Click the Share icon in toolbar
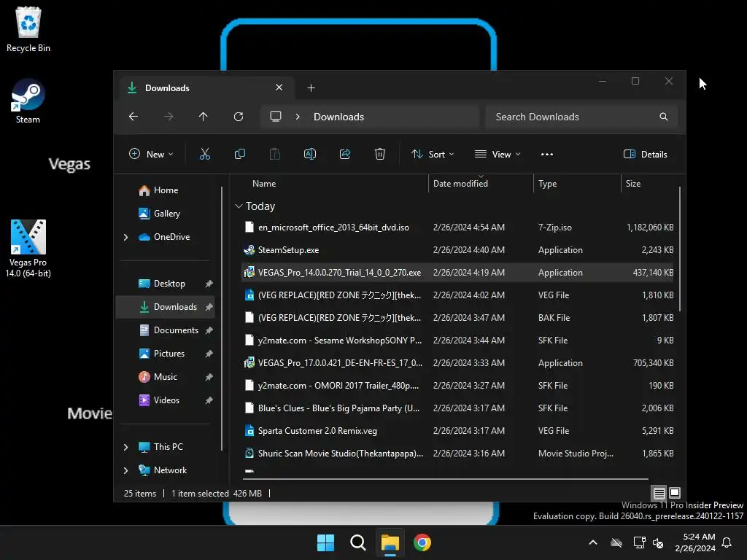Image resolution: width=747 pixels, height=560 pixels. point(345,154)
